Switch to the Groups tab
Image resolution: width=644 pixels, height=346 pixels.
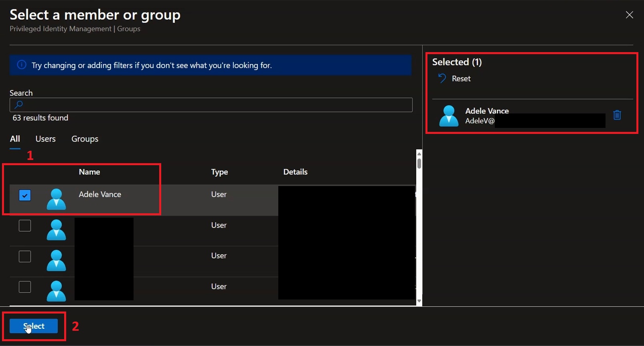85,139
